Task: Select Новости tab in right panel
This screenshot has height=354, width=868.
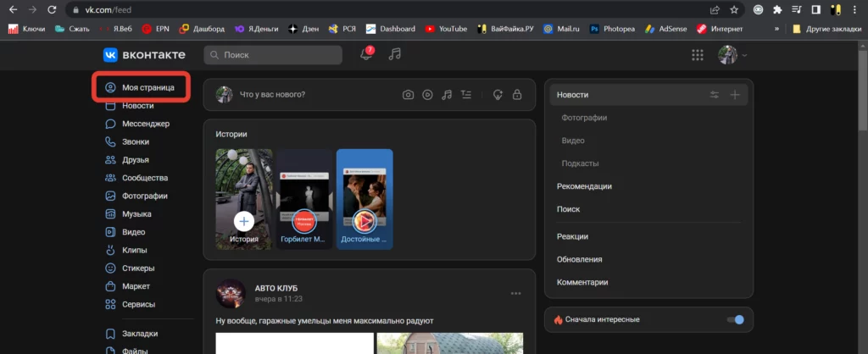Action: pyautogui.click(x=648, y=95)
